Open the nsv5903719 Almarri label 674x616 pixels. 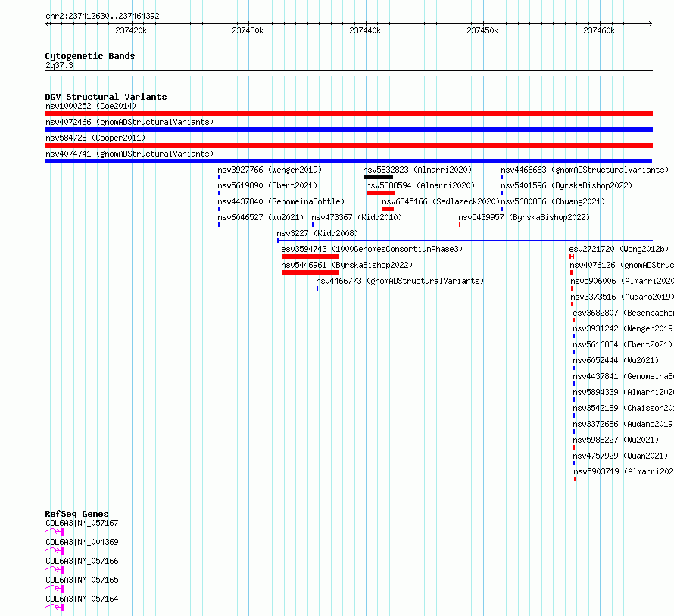point(624,471)
